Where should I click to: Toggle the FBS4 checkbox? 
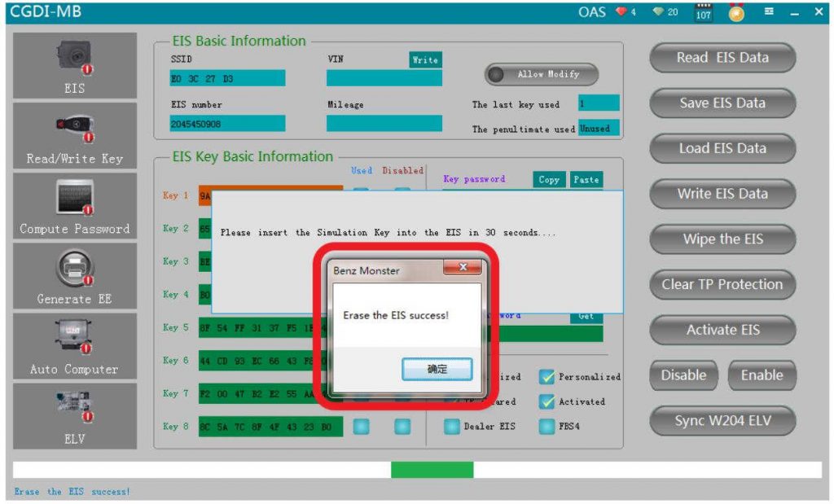[x=546, y=427]
